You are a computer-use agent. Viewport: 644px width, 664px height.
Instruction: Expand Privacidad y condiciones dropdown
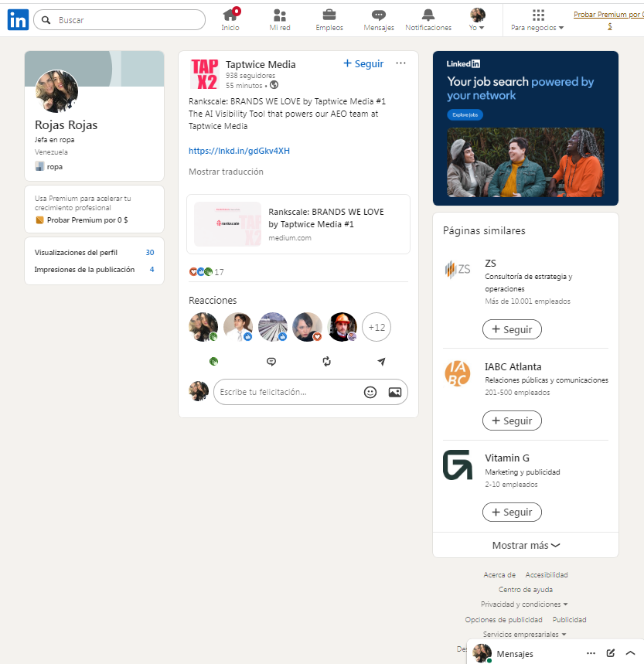coord(524,604)
